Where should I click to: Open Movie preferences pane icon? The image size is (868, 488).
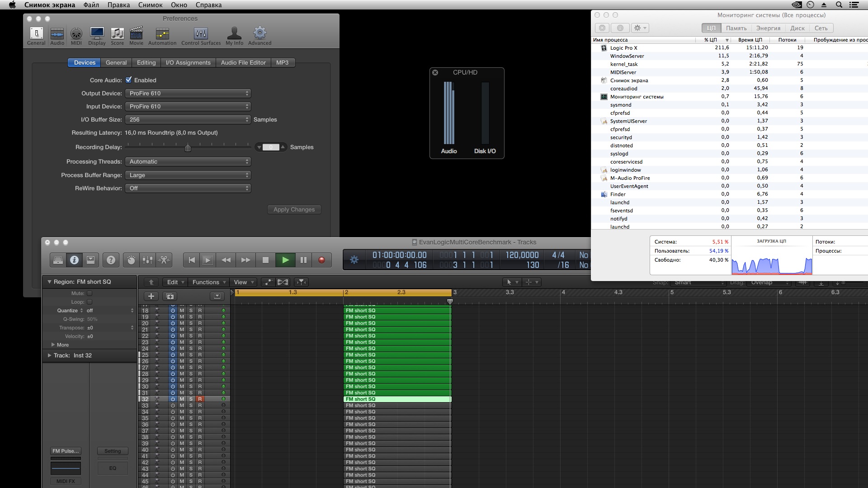click(x=136, y=36)
